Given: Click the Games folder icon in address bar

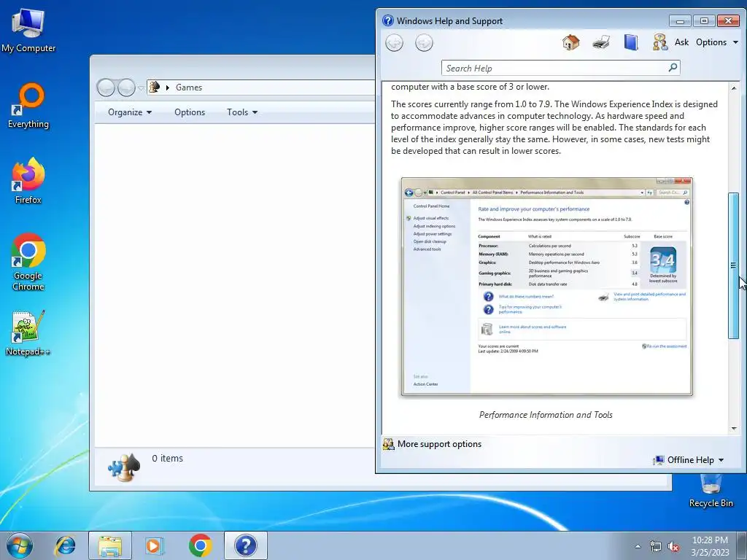Looking at the screenshot, I should (155, 87).
